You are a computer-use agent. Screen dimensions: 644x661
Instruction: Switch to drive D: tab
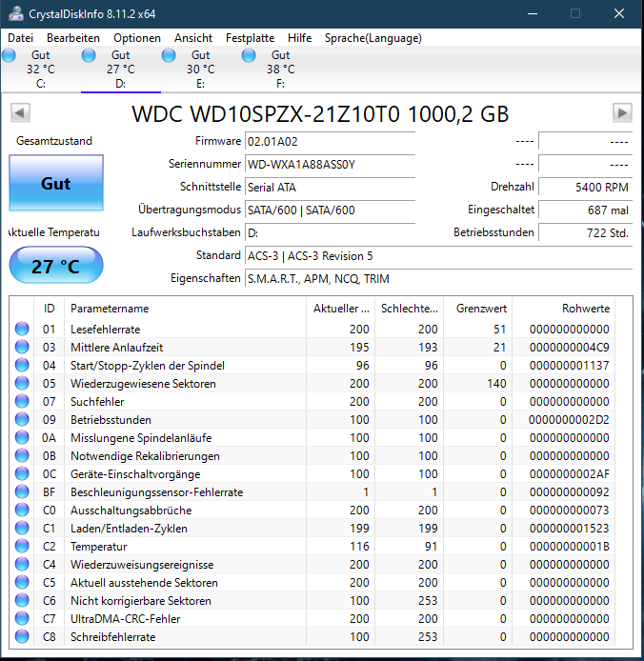tap(121, 70)
